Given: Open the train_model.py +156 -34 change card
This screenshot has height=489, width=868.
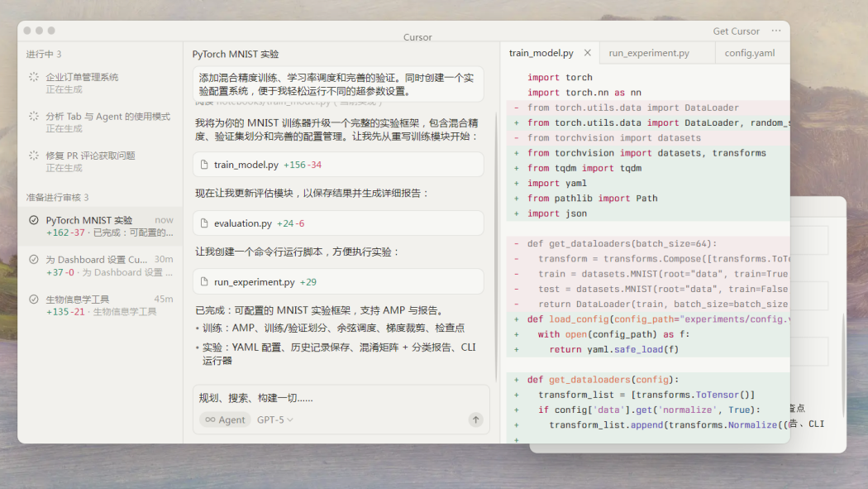Looking at the screenshot, I should [338, 165].
